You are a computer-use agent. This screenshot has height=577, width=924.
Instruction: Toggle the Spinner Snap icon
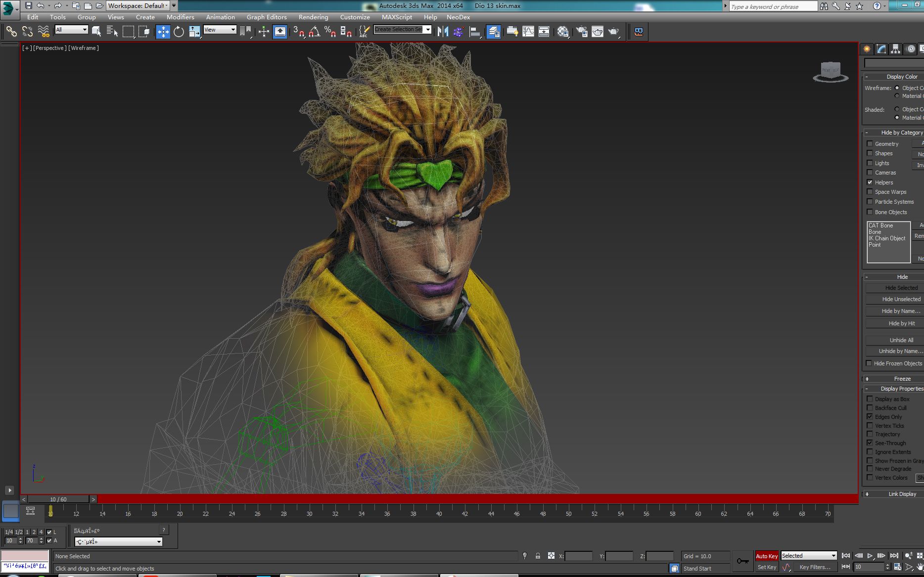[x=346, y=32]
